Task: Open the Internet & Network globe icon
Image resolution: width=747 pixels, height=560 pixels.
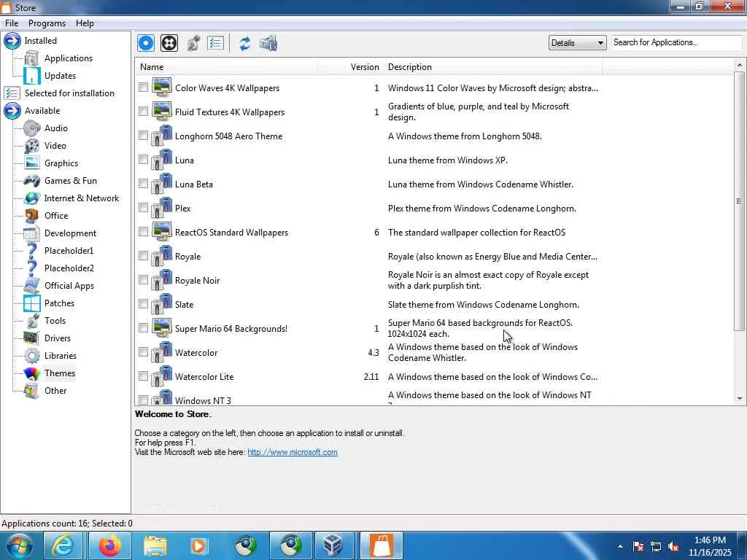Action: coord(32,198)
